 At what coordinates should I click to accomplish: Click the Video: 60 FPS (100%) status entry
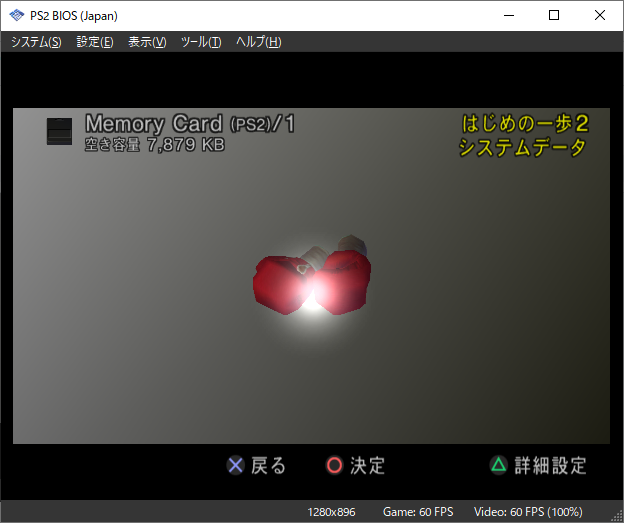pos(528,512)
